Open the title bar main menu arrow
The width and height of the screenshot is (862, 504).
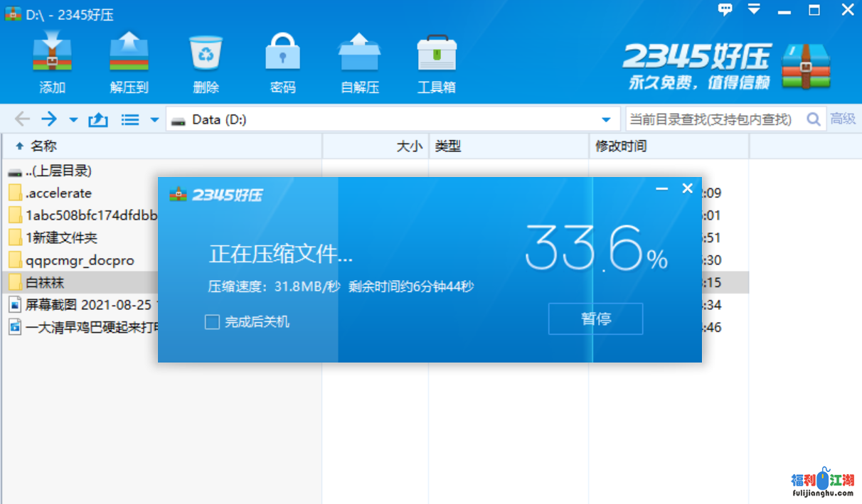[754, 10]
